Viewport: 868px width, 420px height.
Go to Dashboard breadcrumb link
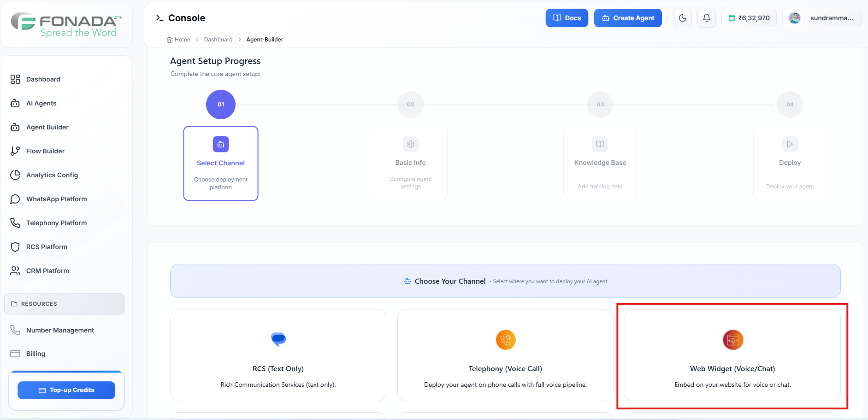tap(218, 40)
